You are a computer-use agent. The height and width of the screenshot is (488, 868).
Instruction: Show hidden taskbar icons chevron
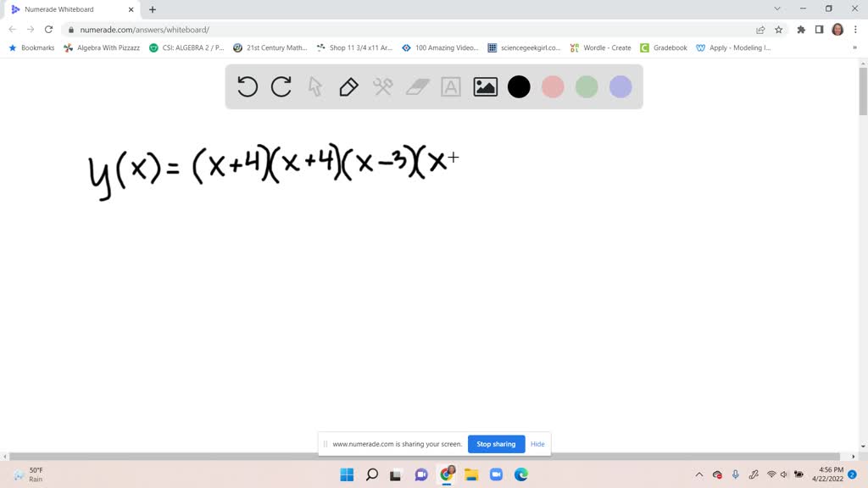point(698,474)
